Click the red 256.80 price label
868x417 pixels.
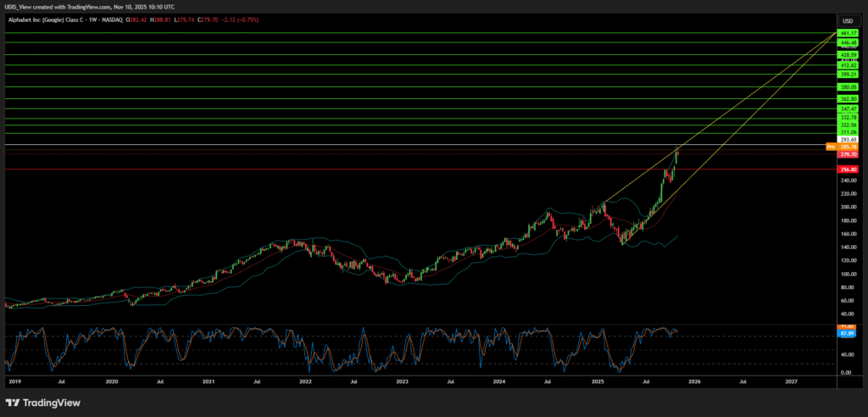pyautogui.click(x=847, y=169)
